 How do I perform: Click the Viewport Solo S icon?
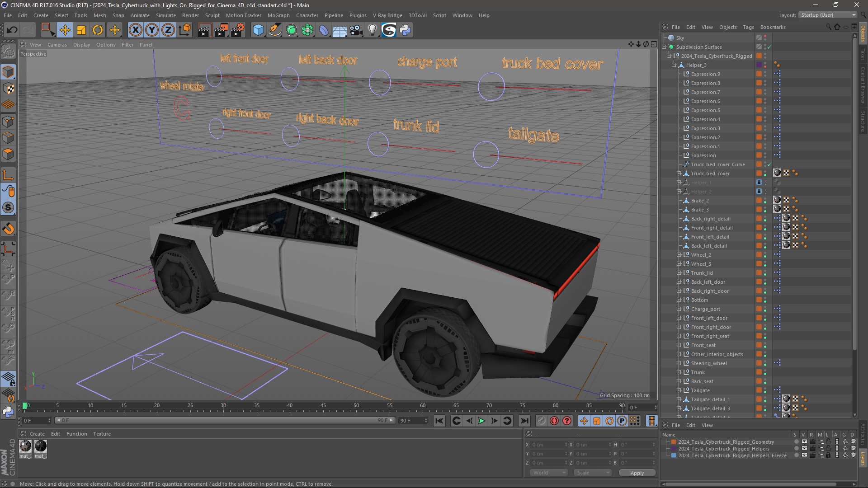point(8,208)
